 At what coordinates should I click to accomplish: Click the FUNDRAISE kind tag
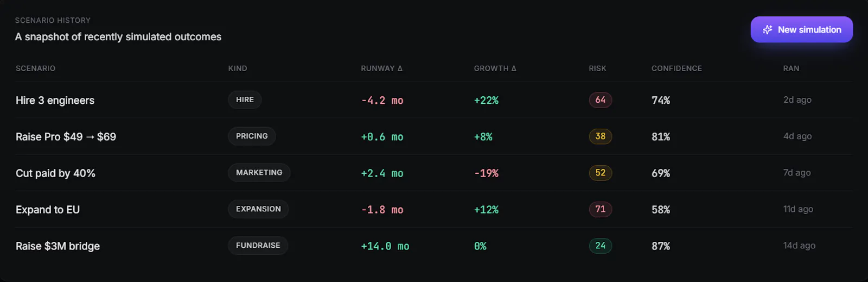258,246
